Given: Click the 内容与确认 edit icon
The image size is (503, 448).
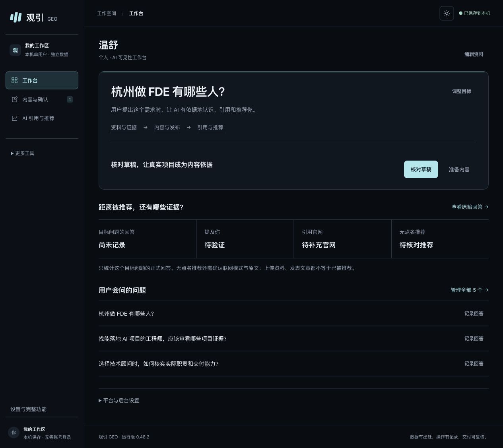Looking at the screenshot, I should (15, 99).
